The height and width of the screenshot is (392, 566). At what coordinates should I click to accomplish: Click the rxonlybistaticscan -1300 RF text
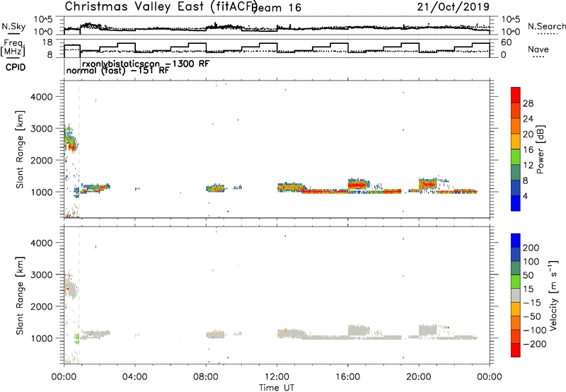tap(146, 64)
